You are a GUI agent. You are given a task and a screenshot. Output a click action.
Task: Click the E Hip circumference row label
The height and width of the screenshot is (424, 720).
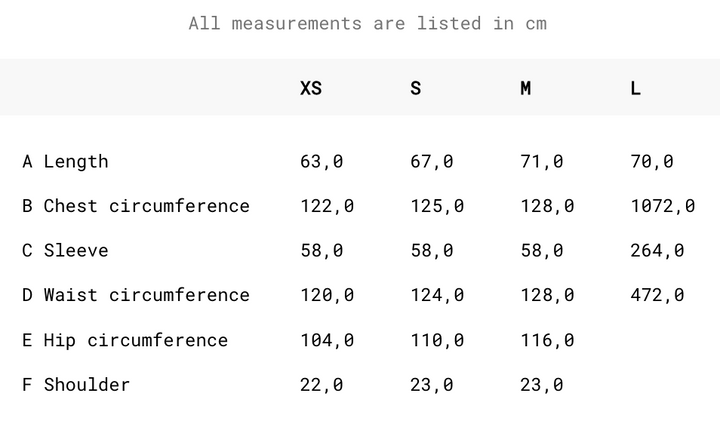click(125, 340)
